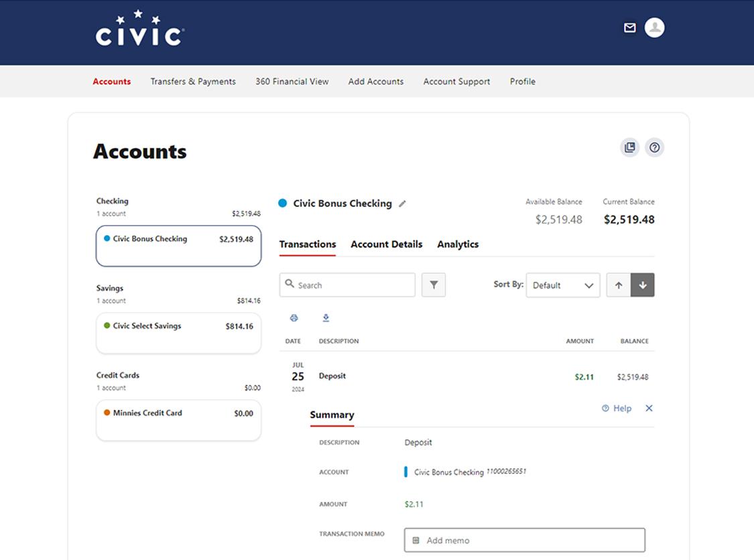Click the transaction Search field

point(347,285)
